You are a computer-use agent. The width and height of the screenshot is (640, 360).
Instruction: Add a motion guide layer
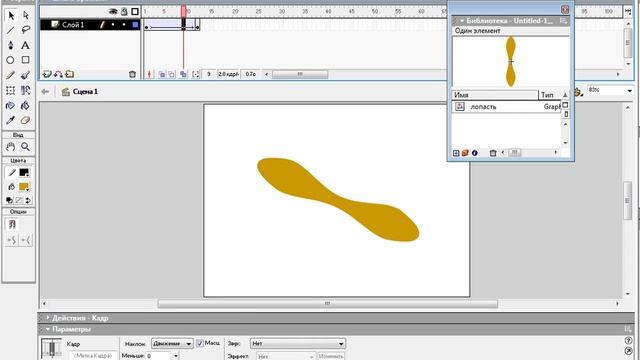(x=58, y=74)
